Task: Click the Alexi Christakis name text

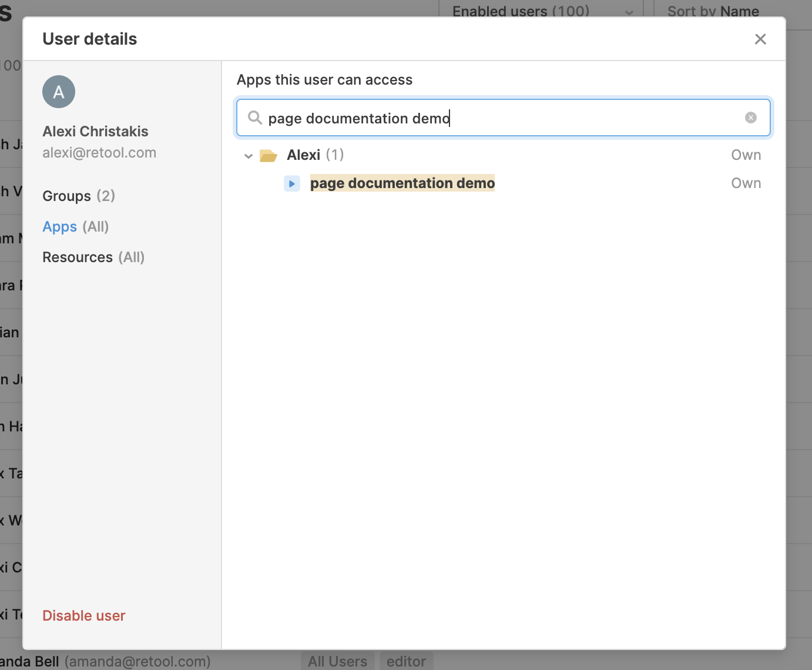Action: tap(95, 131)
